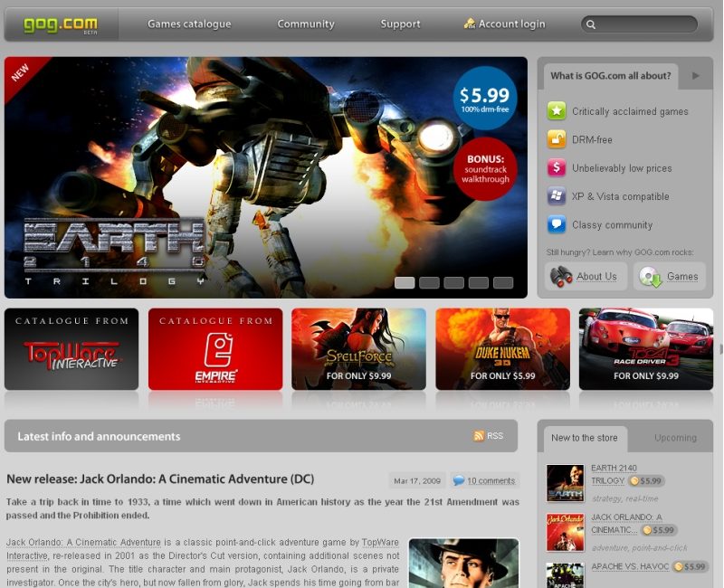Click the Jack Orlando $5.99 price tag
This screenshot has height=588, width=724.
pos(660,530)
